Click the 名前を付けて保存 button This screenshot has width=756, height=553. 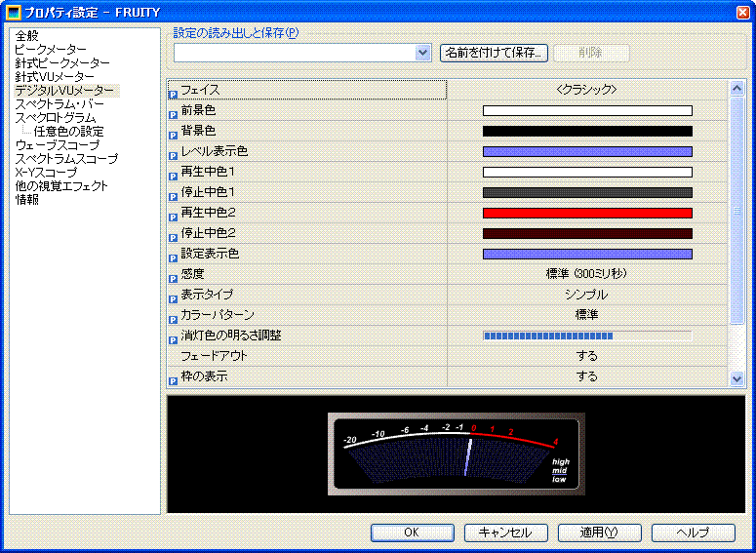[x=495, y=53]
